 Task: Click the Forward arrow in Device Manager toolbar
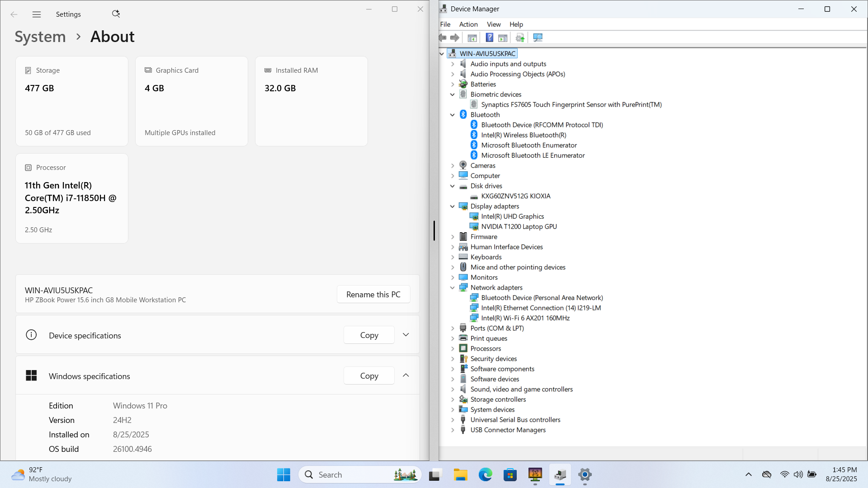(x=455, y=38)
